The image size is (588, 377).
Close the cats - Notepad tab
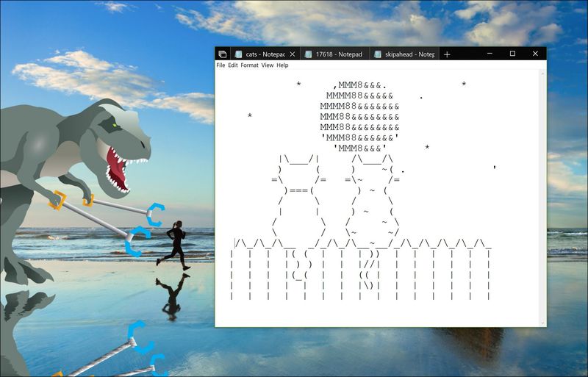pos(292,54)
